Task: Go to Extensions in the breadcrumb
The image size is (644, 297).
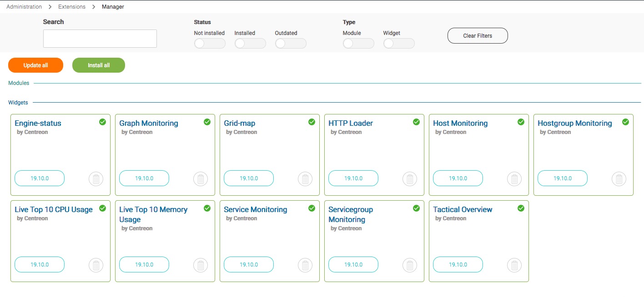Action: pyautogui.click(x=72, y=7)
